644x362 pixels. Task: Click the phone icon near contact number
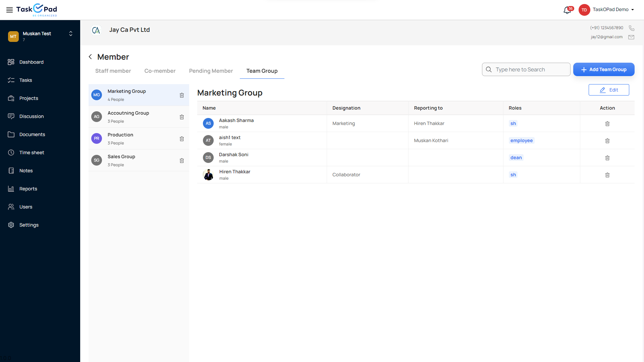631,28
